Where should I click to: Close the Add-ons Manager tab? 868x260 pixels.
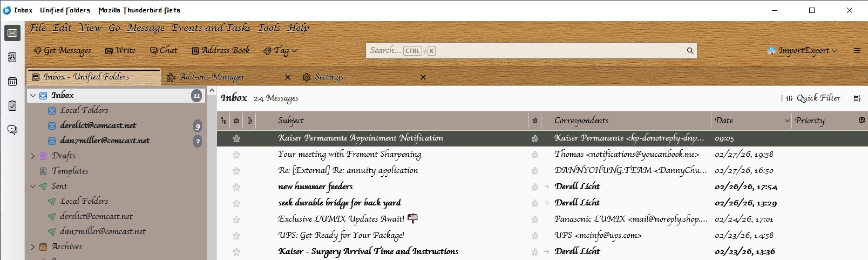[288, 77]
